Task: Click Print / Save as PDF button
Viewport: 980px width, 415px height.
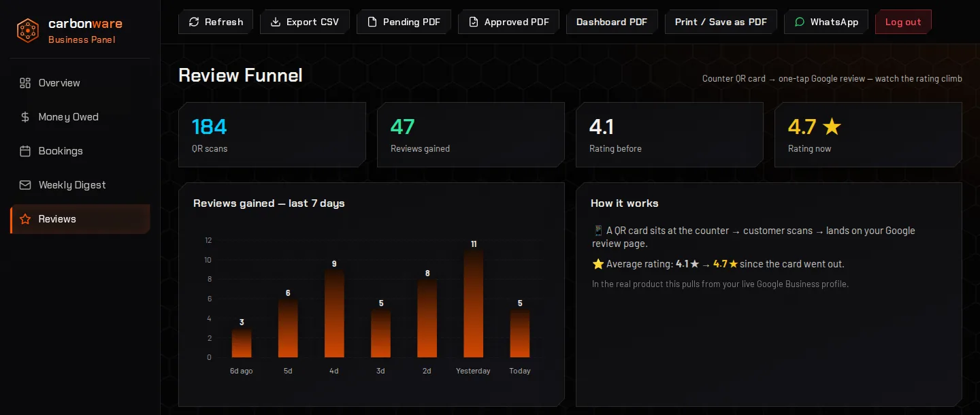Action: coord(721,22)
